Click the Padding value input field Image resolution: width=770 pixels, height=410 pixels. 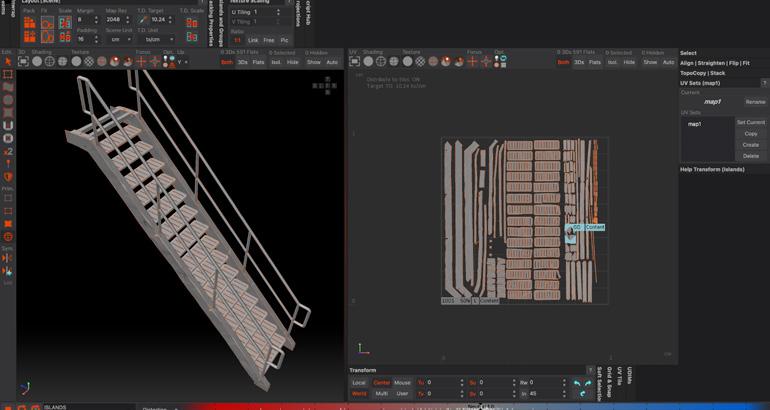(84, 39)
